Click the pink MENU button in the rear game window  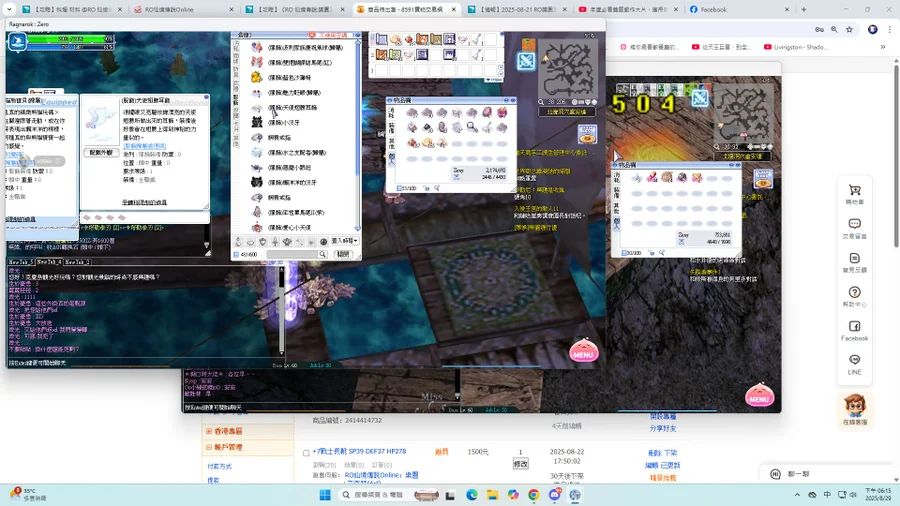(759, 395)
